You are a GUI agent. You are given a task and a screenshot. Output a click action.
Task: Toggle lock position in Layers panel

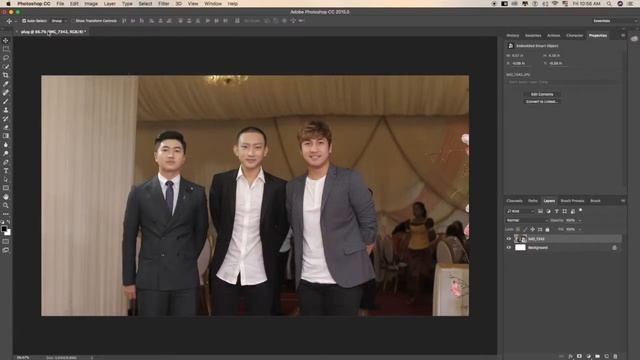coord(533,229)
